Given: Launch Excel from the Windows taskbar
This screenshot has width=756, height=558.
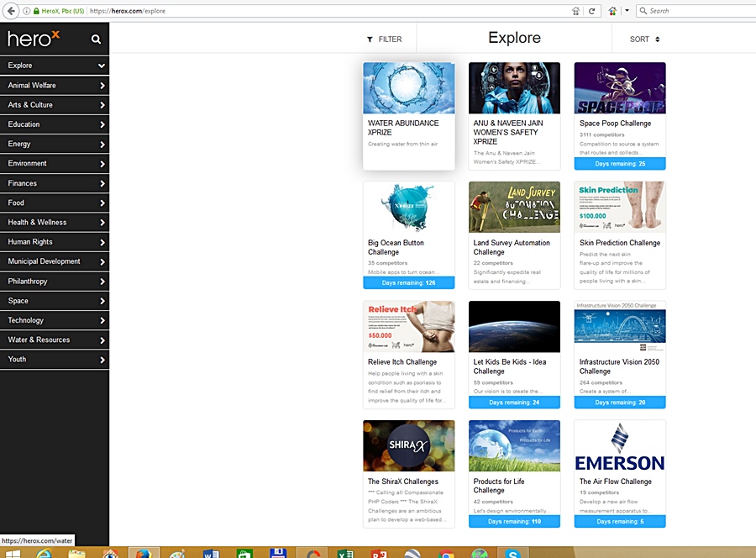Looking at the screenshot, I should tap(344, 553).
